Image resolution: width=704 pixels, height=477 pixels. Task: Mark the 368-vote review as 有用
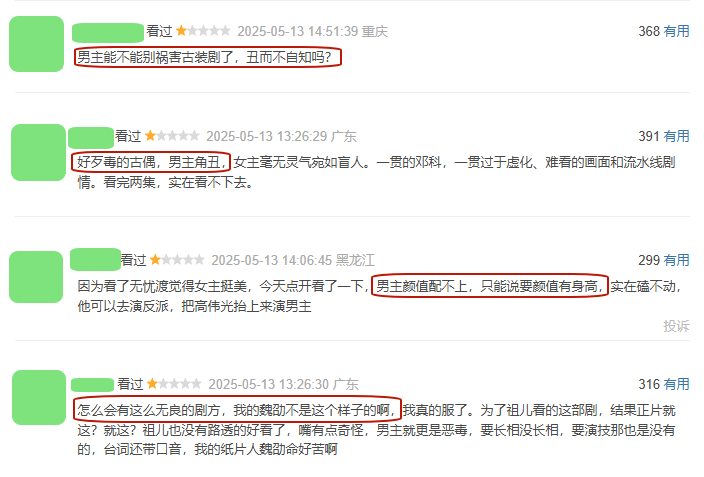click(x=676, y=31)
